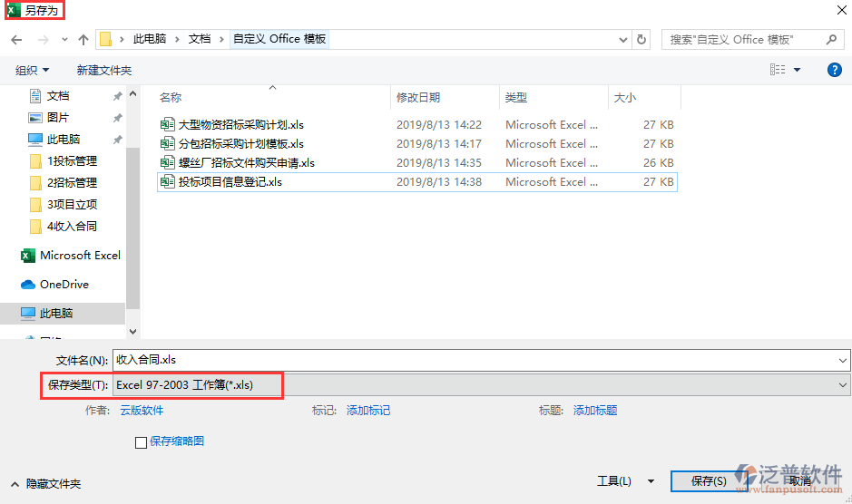Click date 2019/8/13 14:35 cell
The width and height of the screenshot is (852, 504).
[439, 163]
